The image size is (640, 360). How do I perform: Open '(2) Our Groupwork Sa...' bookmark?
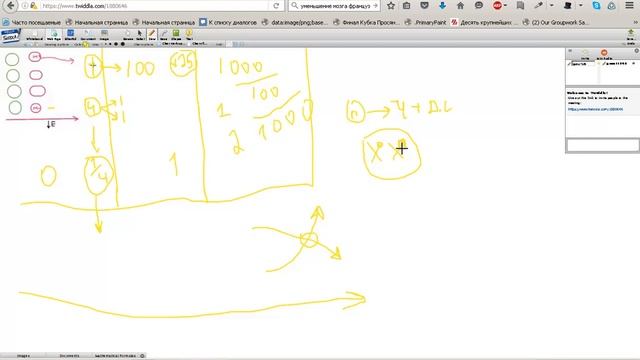[556, 22]
